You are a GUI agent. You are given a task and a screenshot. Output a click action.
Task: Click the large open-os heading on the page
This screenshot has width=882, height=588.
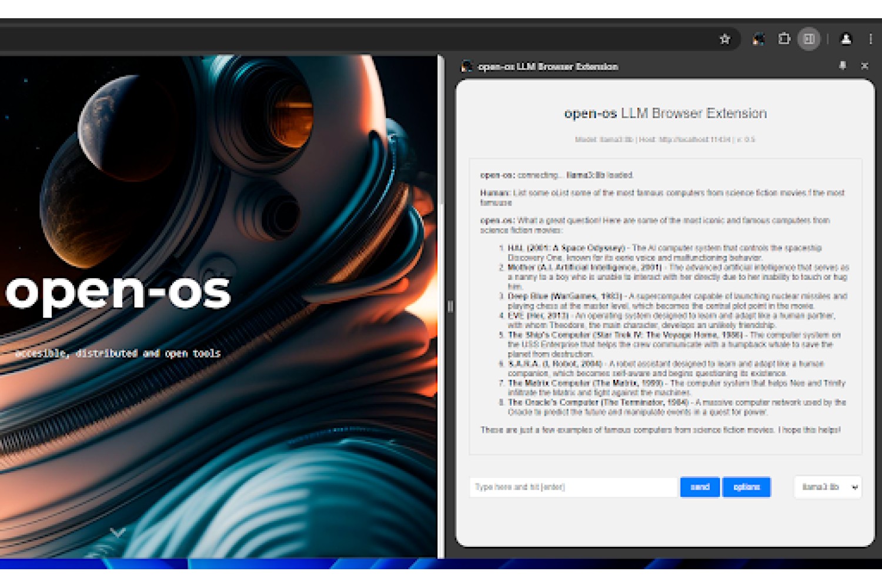(x=118, y=292)
